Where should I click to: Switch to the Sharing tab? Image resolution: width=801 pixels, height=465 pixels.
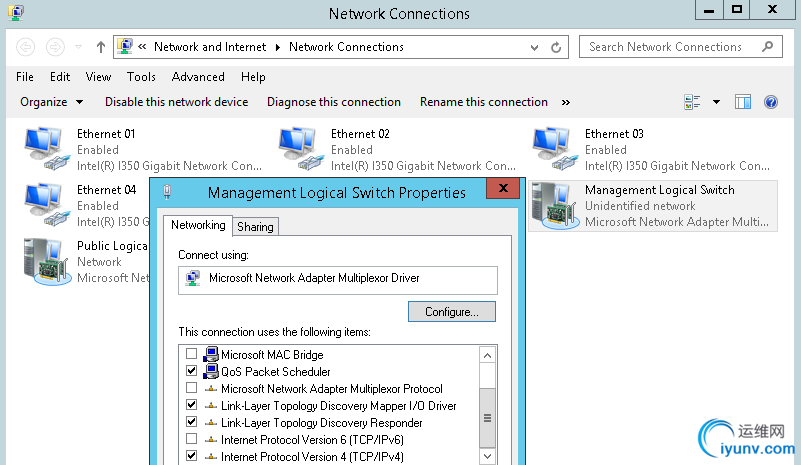tap(255, 227)
